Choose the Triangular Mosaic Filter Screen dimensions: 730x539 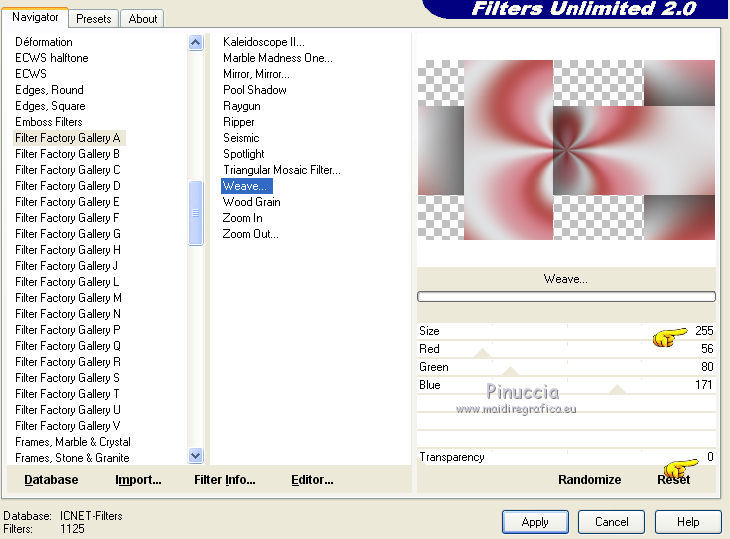pos(282,169)
